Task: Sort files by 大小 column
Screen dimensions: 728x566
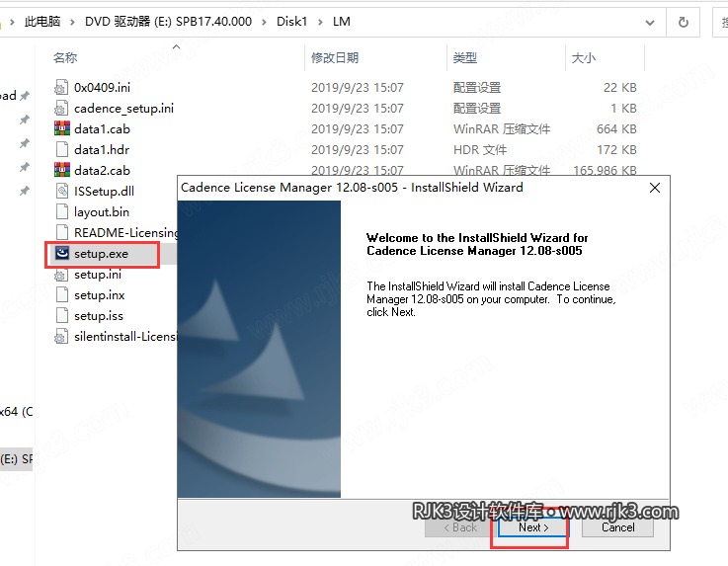Action: [584, 57]
